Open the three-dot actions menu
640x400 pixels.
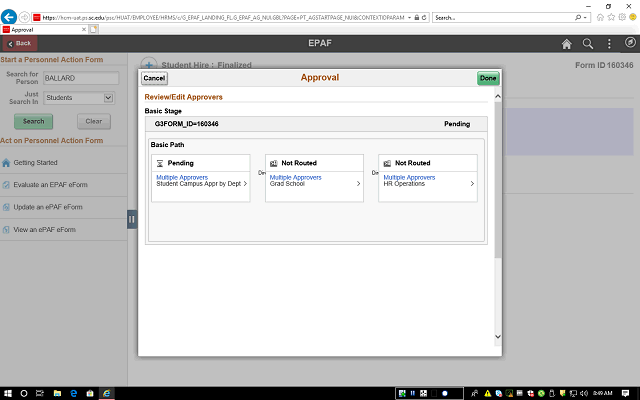(609, 44)
